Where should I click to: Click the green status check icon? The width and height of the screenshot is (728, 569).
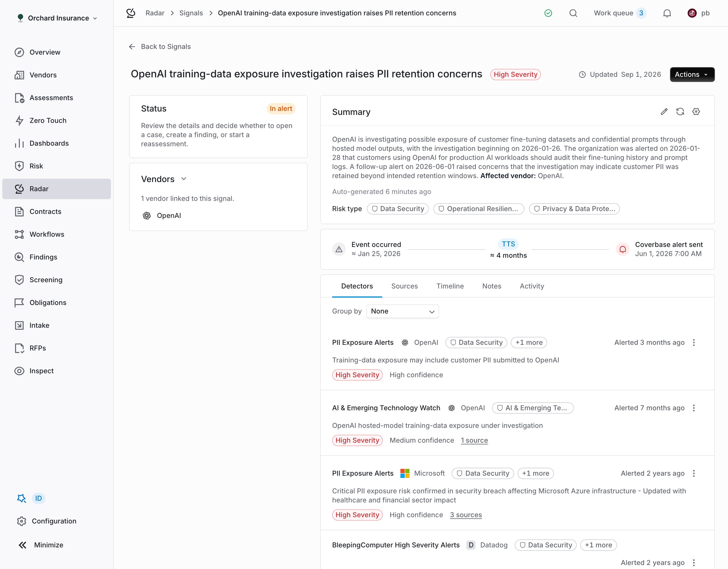click(x=548, y=13)
